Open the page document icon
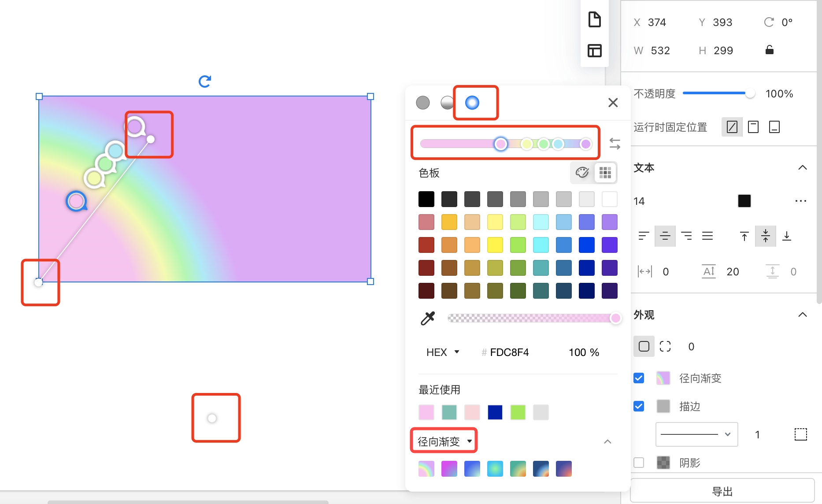This screenshot has height=504, width=822. [x=594, y=20]
